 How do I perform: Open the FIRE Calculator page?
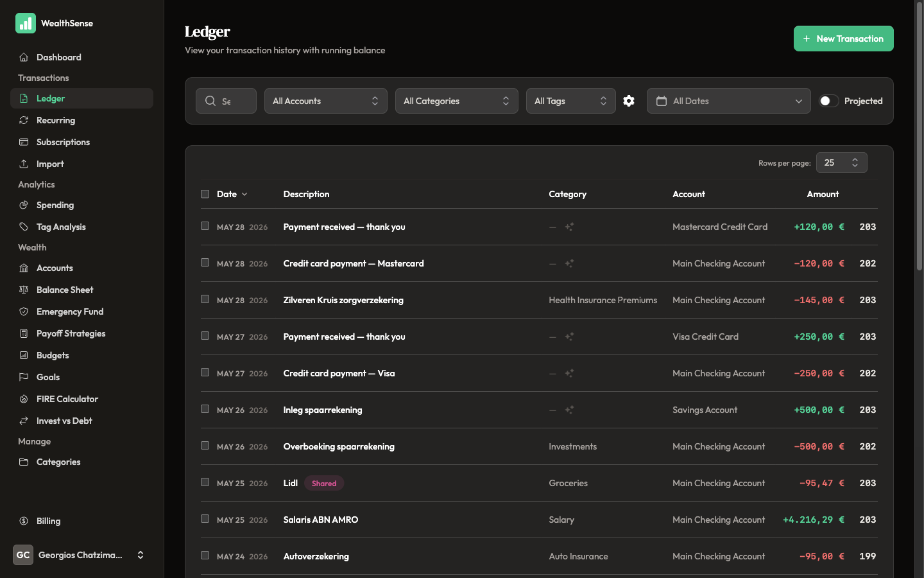pos(81,399)
